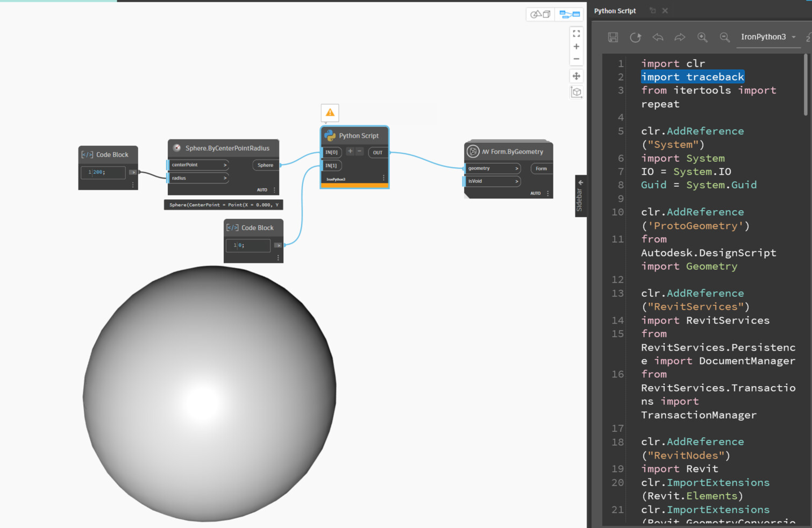Viewport: 812px width, 528px height.
Task: Click the Sphere.ByCenterPointRadius node icon
Action: point(177,148)
